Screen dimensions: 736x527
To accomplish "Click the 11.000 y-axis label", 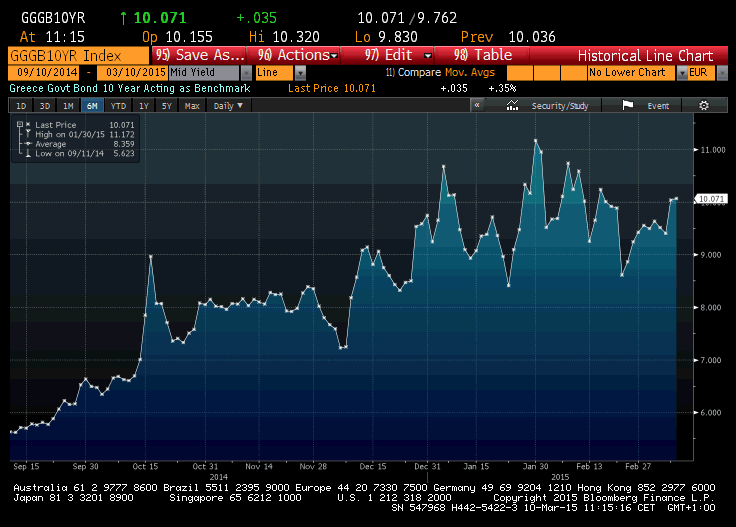I will pos(713,150).
